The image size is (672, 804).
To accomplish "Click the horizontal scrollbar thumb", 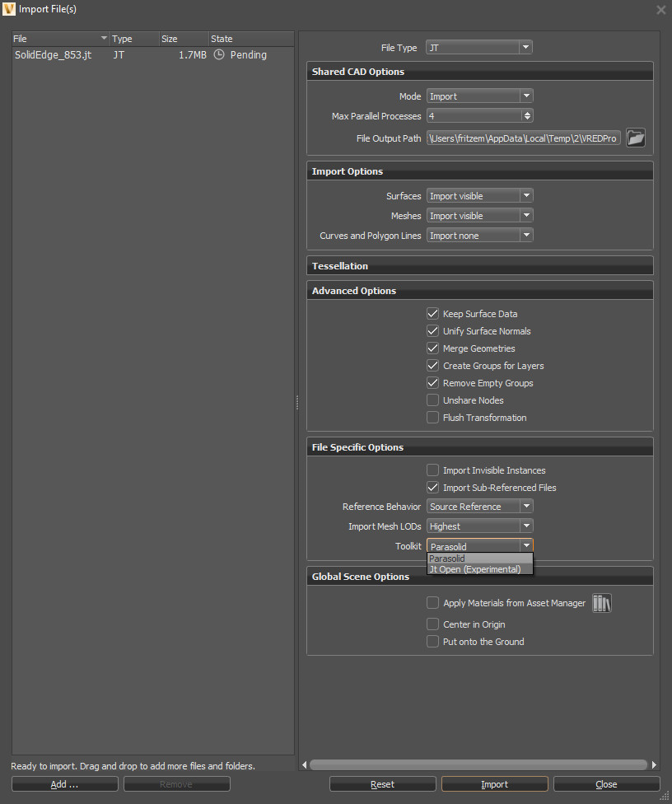I will (478, 764).
